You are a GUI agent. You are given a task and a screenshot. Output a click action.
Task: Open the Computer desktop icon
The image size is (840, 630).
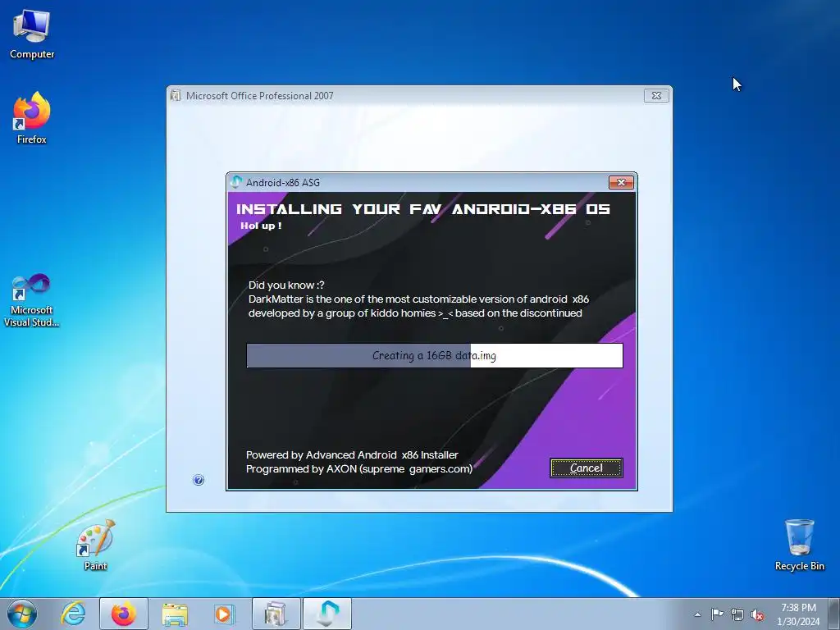[32, 34]
